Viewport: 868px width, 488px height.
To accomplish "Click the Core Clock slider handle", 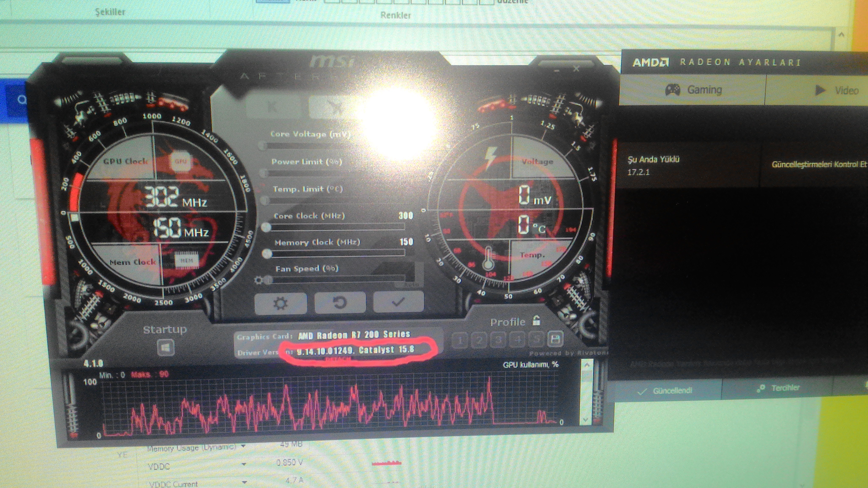I will tap(266, 227).
